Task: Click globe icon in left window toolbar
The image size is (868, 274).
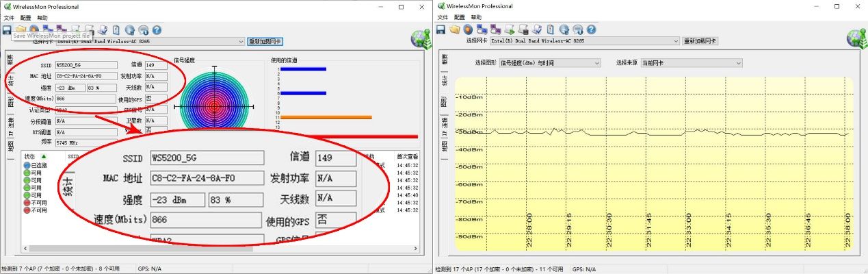Action: point(130,29)
